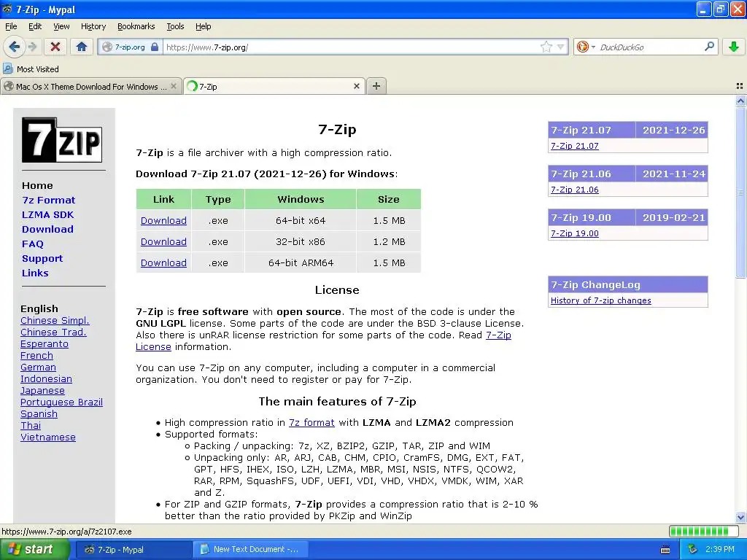
Task: Switch language to Japanese
Action: [x=42, y=391]
